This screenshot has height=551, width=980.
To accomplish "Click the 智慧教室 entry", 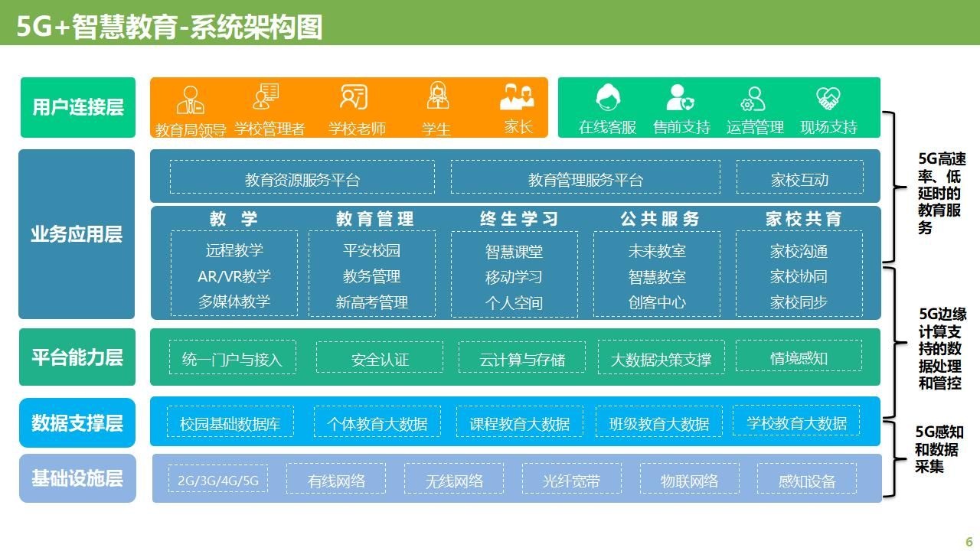I will pos(658,277).
